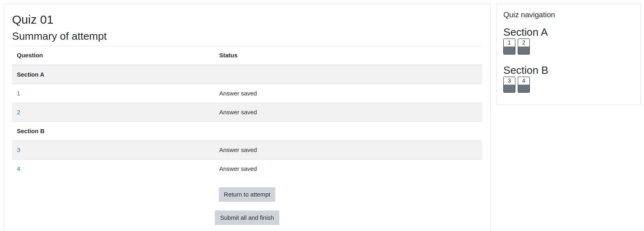Go to question 4 navigation button
This screenshot has height=231, width=644.
[524, 85]
